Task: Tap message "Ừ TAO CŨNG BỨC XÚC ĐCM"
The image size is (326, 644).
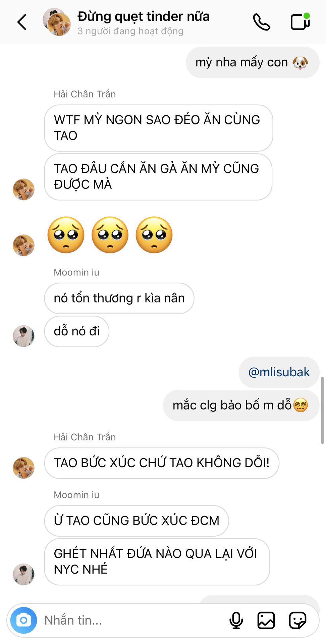Action: [x=137, y=521]
